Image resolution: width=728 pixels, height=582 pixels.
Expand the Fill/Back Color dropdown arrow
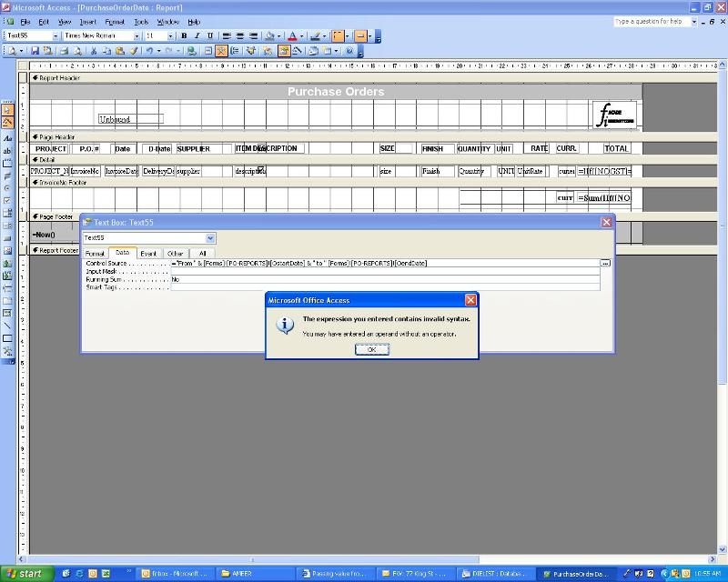click(x=278, y=35)
